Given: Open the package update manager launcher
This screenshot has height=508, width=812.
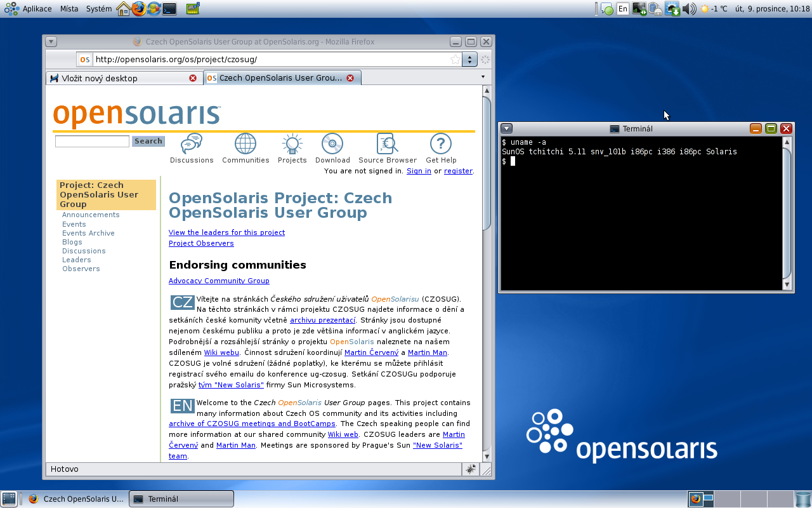Looking at the screenshot, I should tap(154, 9).
